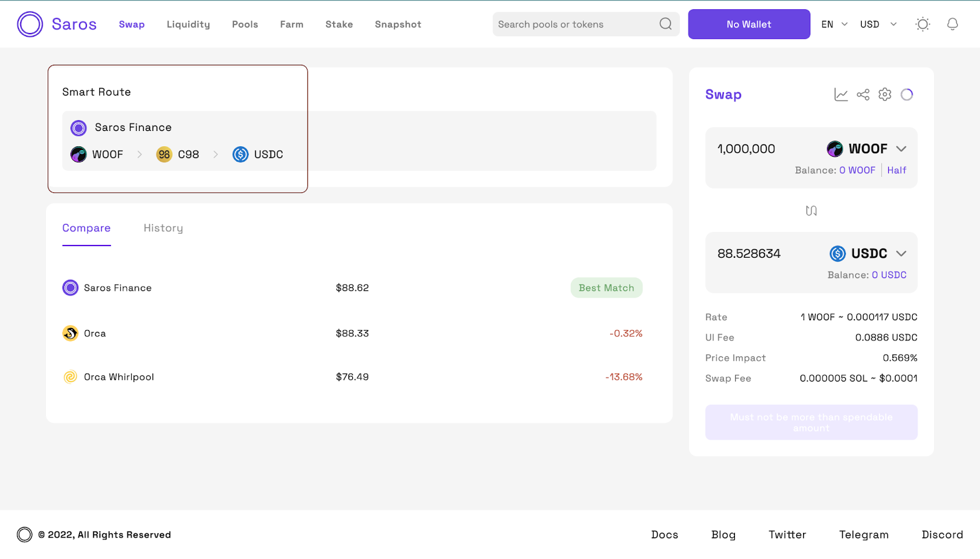980x559 pixels.
Task: Click the -0.32% difference value
Action: click(x=626, y=333)
